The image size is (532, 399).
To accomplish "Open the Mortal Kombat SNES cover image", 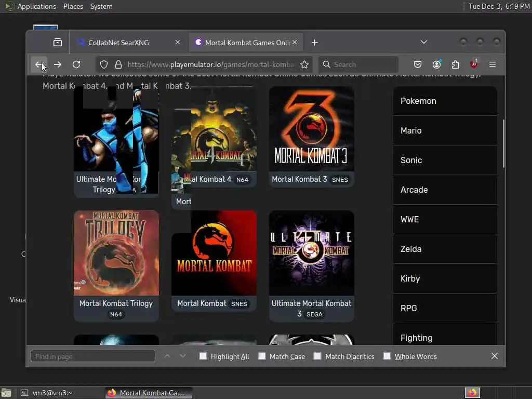I will click(x=214, y=253).
